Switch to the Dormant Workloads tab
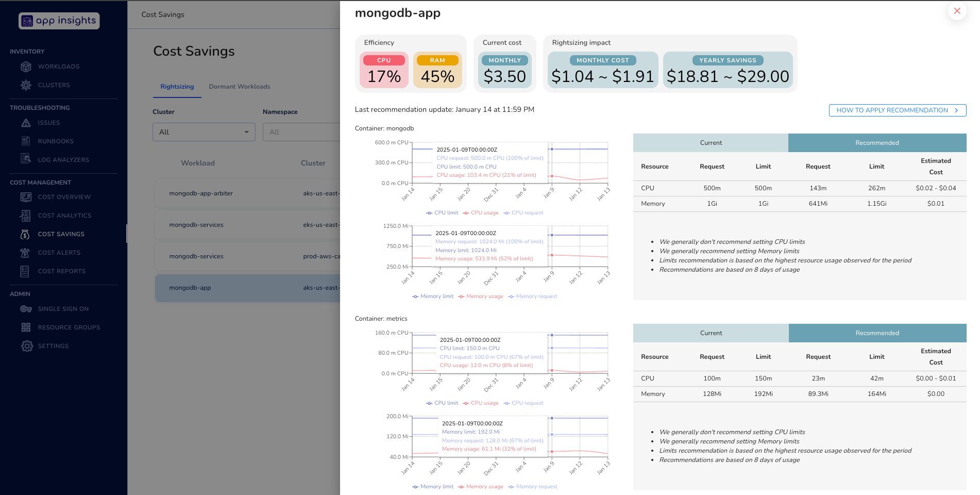980x495 pixels. click(239, 87)
